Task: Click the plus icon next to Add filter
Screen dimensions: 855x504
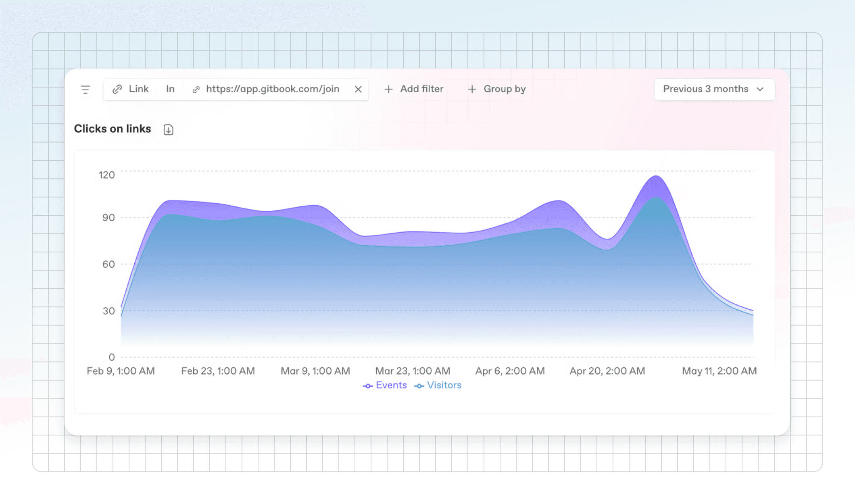Action: 388,90
